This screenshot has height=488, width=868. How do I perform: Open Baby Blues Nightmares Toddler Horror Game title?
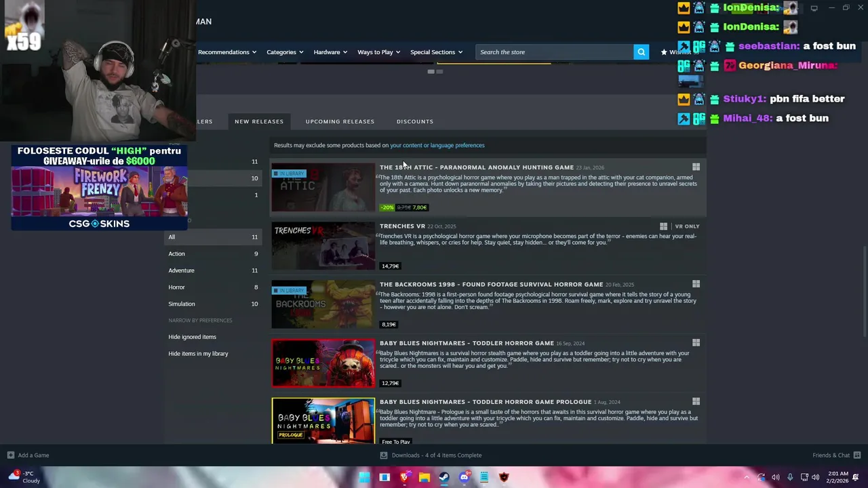467,343
